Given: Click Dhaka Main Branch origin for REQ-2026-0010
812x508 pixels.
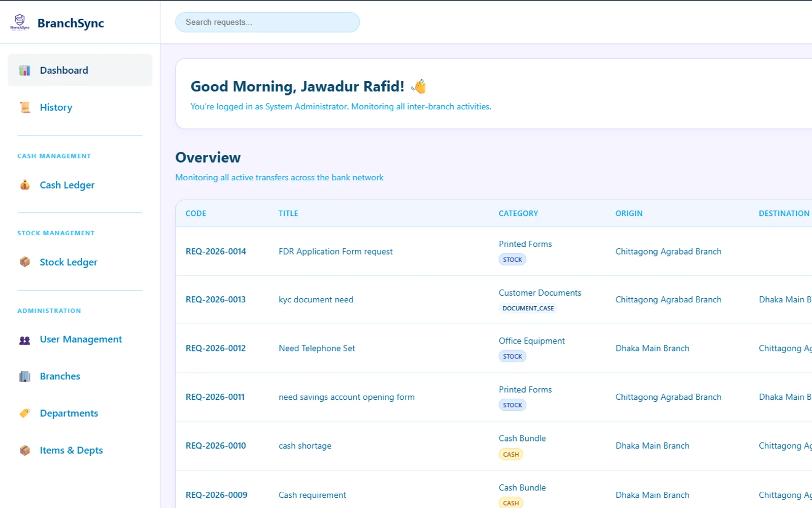Looking at the screenshot, I should pos(653,446).
